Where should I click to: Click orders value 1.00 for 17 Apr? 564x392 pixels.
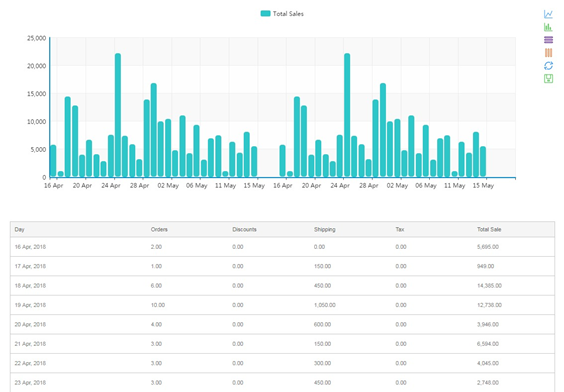tap(156, 266)
